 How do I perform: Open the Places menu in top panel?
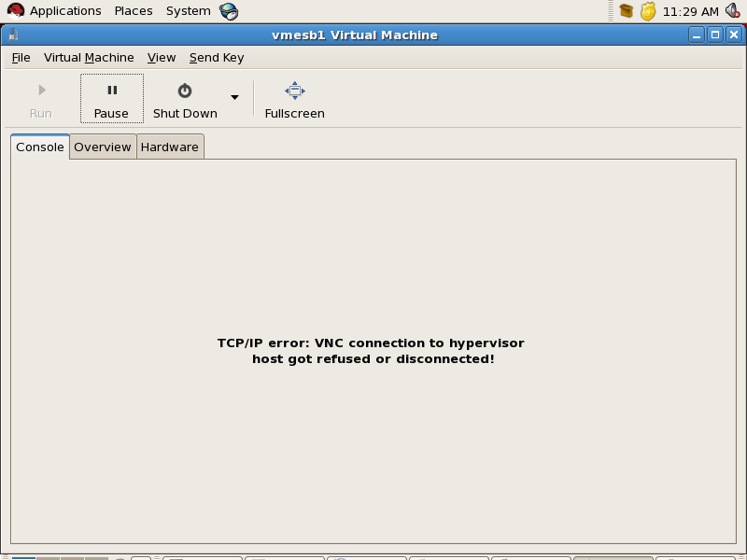click(x=134, y=11)
